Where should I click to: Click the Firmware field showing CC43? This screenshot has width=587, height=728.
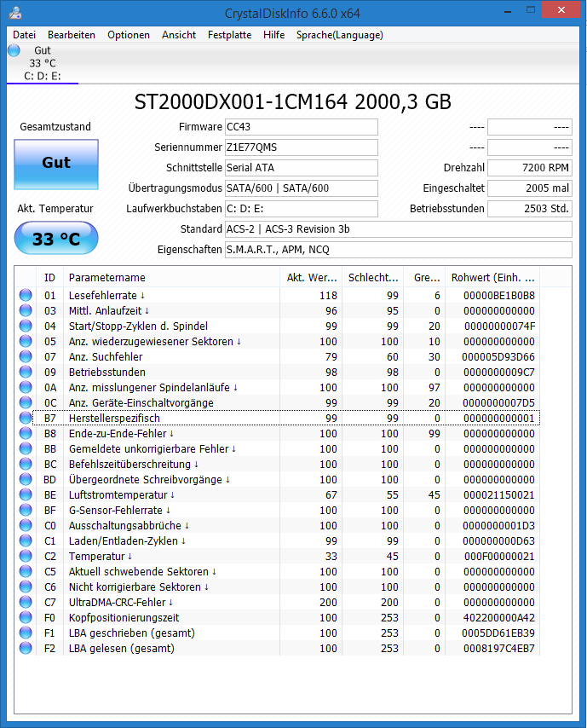tap(301, 127)
